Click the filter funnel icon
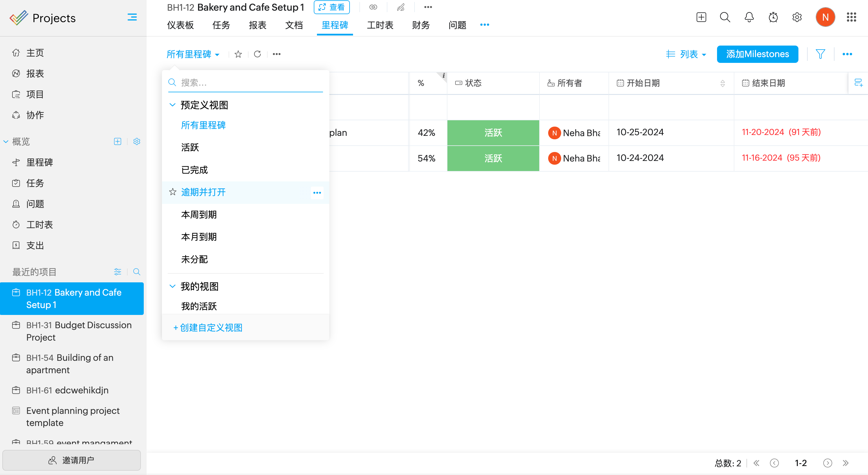Viewport: 868px width, 475px height. coord(820,54)
